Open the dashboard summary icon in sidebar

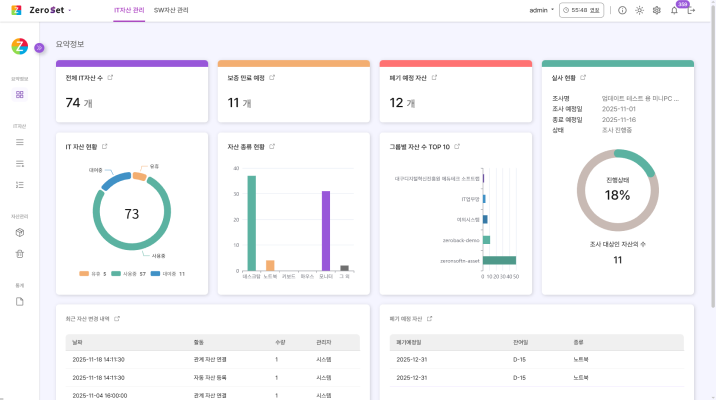coord(20,94)
